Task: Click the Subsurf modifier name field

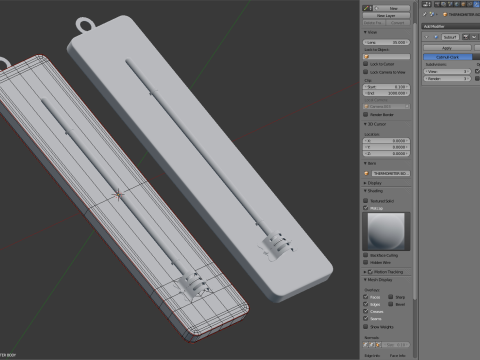Action: 450,37
